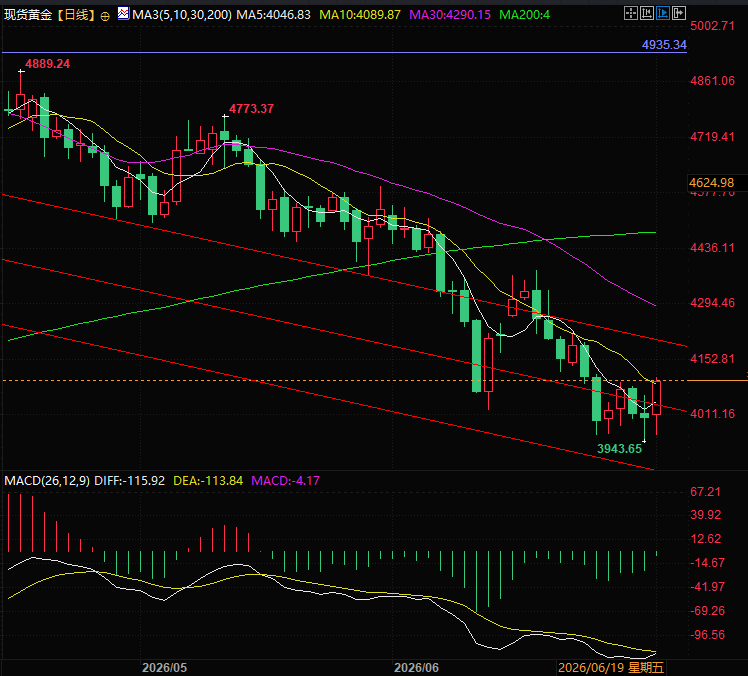Open the 日线 period selector
The height and width of the screenshot is (676, 748).
pyautogui.click(x=76, y=15)
